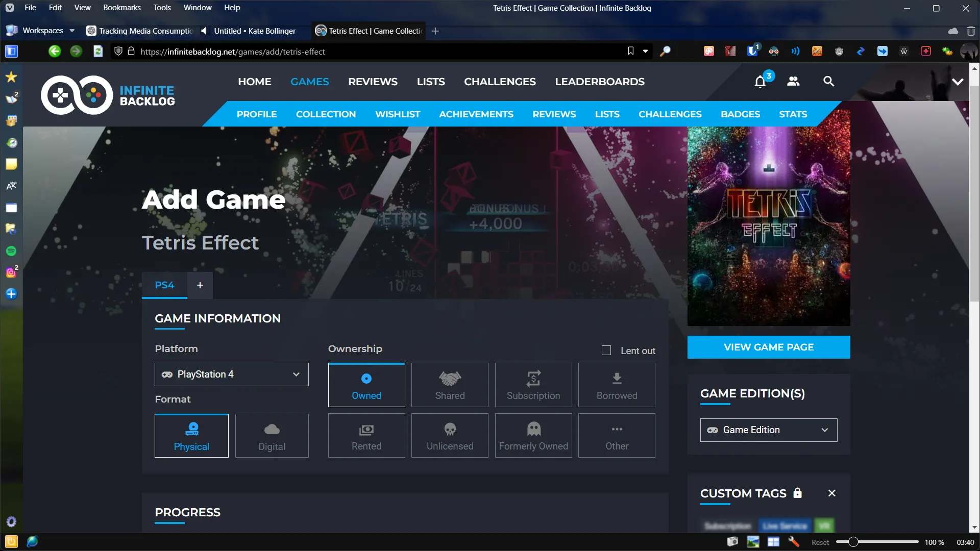Screen dimensions: 980x551
Task: Open the Instagram web panel
Action: point(11,272)
